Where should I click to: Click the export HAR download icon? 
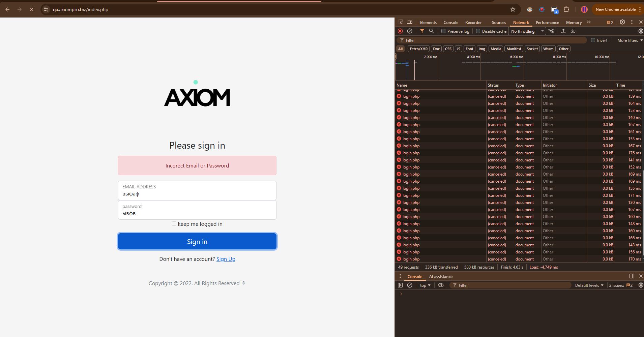[x=573, y=31]
